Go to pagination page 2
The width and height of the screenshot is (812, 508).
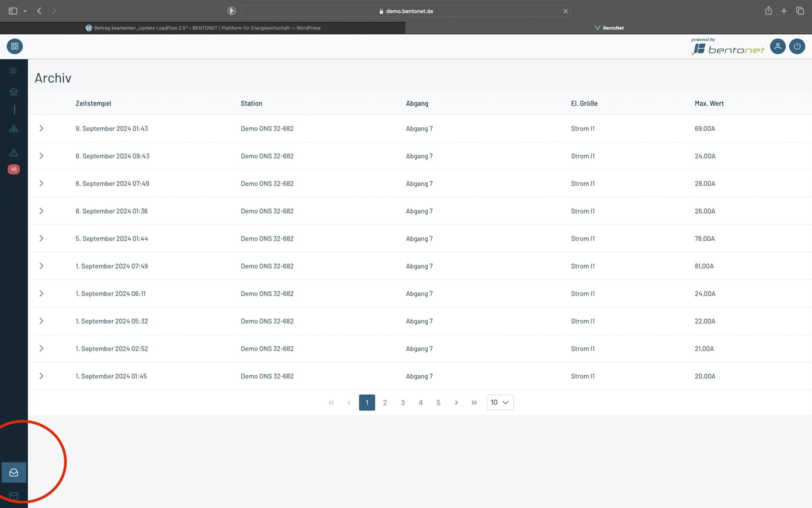point(385,403)
